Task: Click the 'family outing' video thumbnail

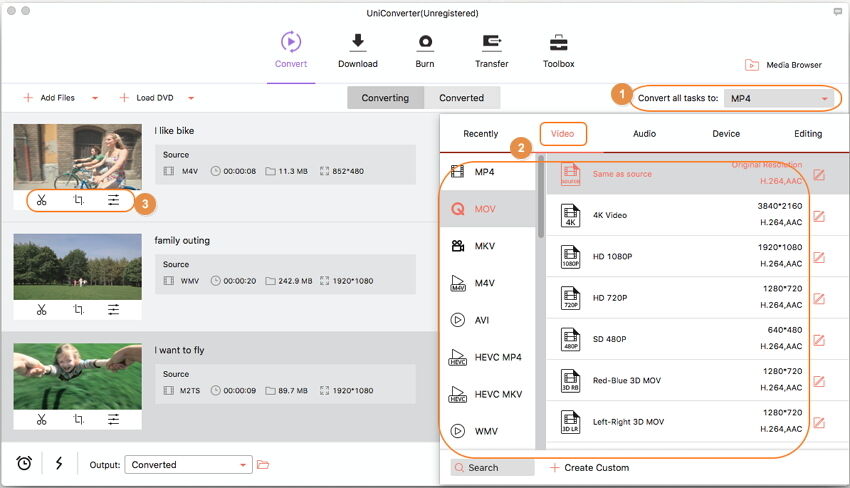Action: (78, 267)
